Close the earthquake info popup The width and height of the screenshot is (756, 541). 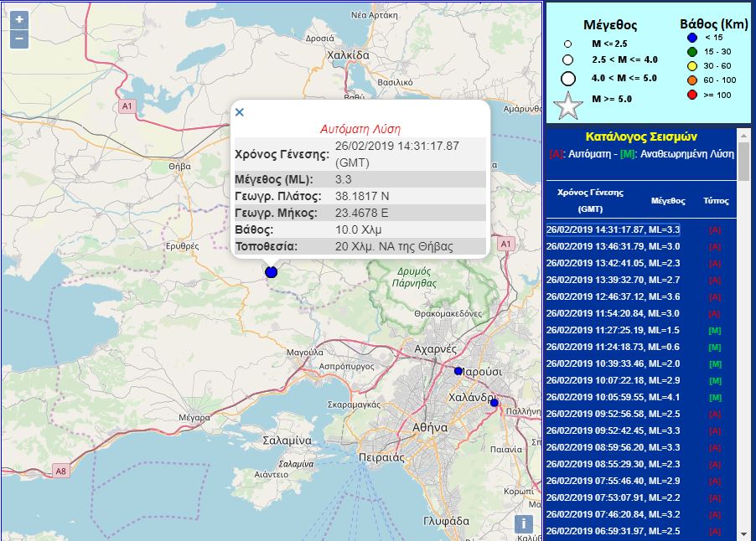[x=240, y=111]
